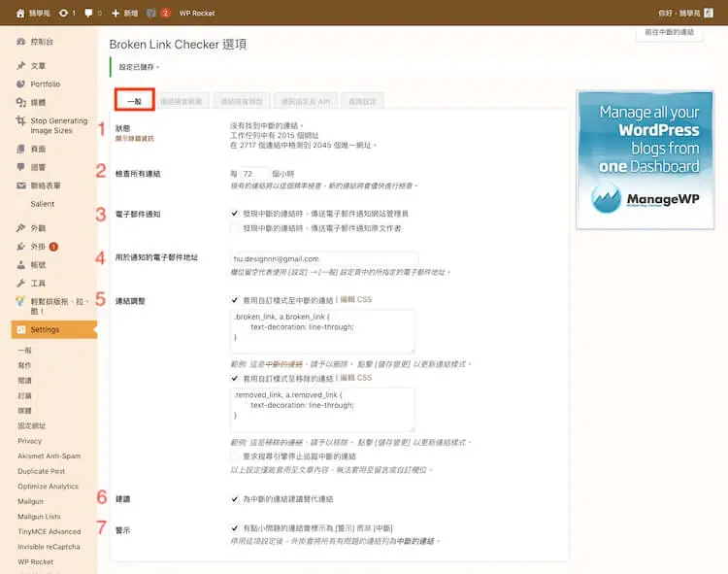
Task: Toggle email notification to site admin checkbox
Action: coord(235,214)
